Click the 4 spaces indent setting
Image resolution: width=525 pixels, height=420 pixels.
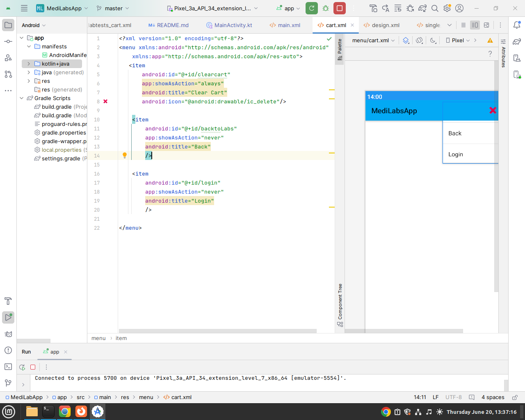(x=493, y=397)
